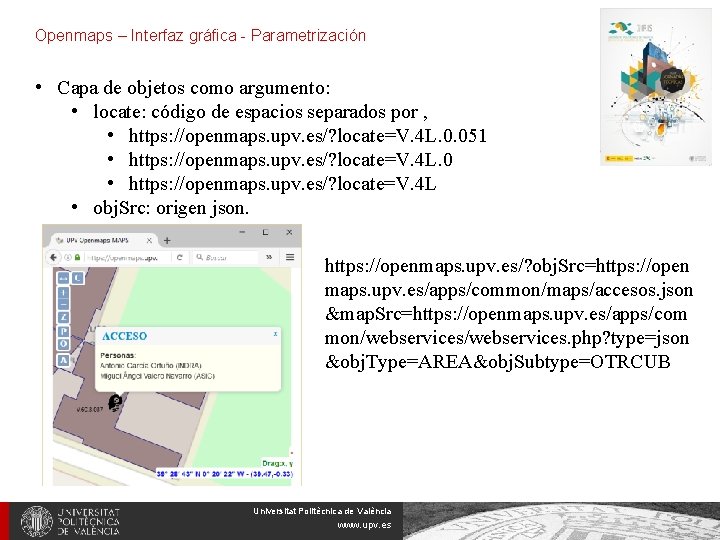This screenshot has width=720, height=540.
Task: Open the Firefox hamburger menu
Action: tap(290, 257)
